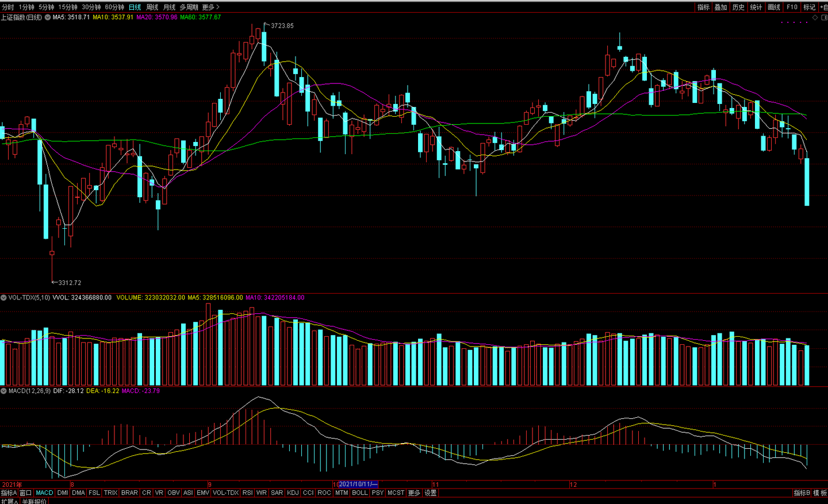Select the 5分钟 period
This screenshot has width=828, height=504.
pos(47,7)
